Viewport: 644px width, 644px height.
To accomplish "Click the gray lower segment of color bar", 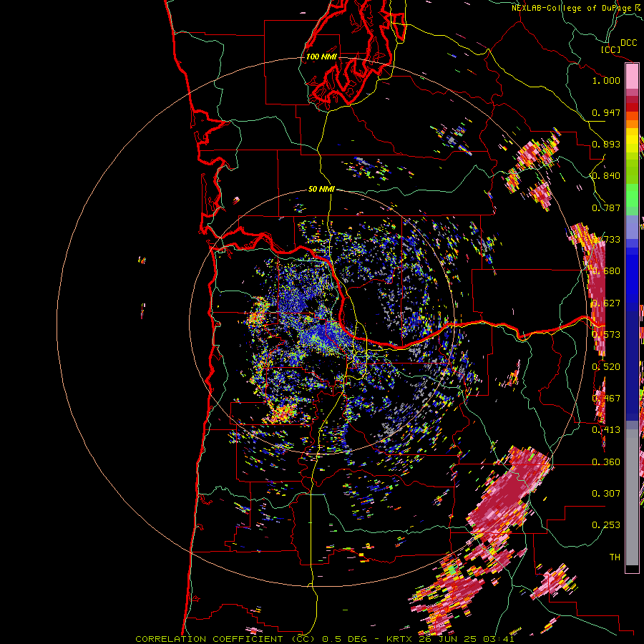I will (x=632, y=497).
